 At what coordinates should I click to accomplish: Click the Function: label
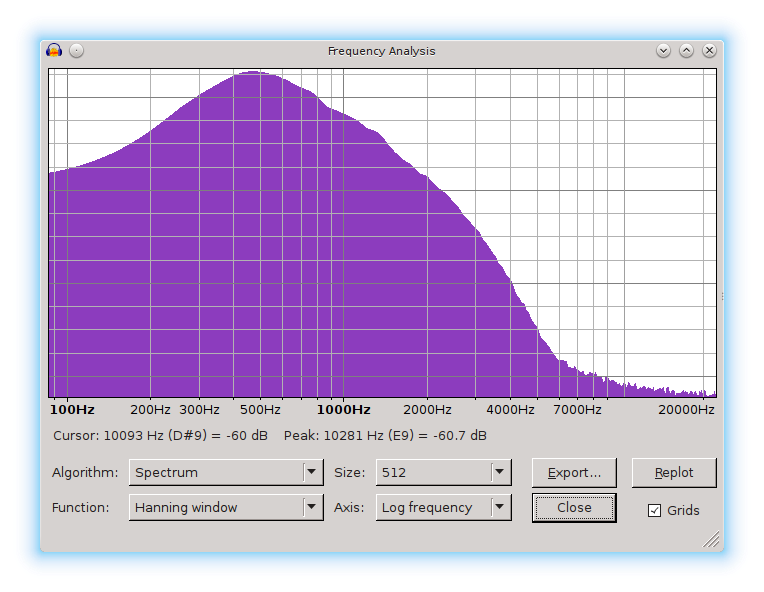click(x=80, y=508)
